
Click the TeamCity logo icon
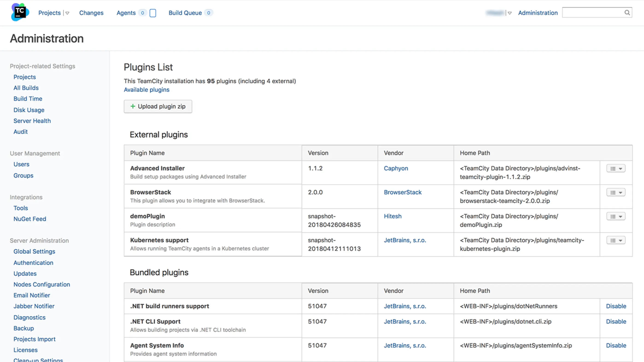[20, 12]
